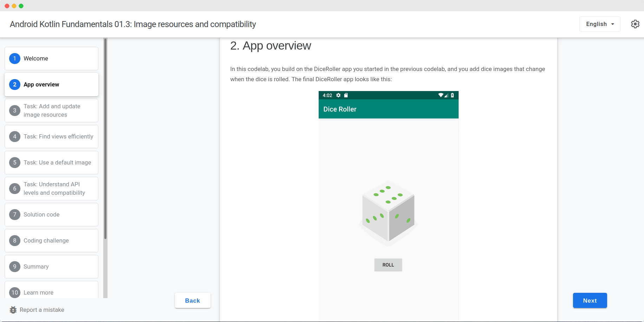Click the bug icon beside Report a mistake
644x322 pixels.
pyautogui.click(x=13, y=310)
